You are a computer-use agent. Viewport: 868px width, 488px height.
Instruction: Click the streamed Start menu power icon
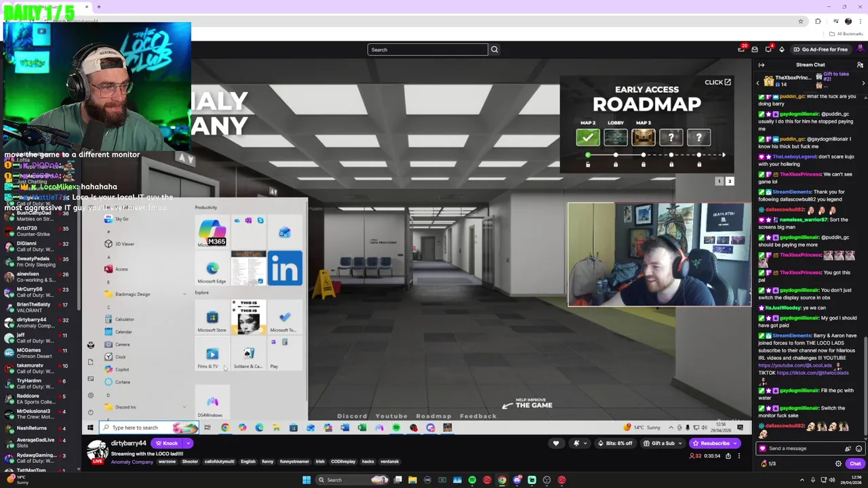coord(90,412)
